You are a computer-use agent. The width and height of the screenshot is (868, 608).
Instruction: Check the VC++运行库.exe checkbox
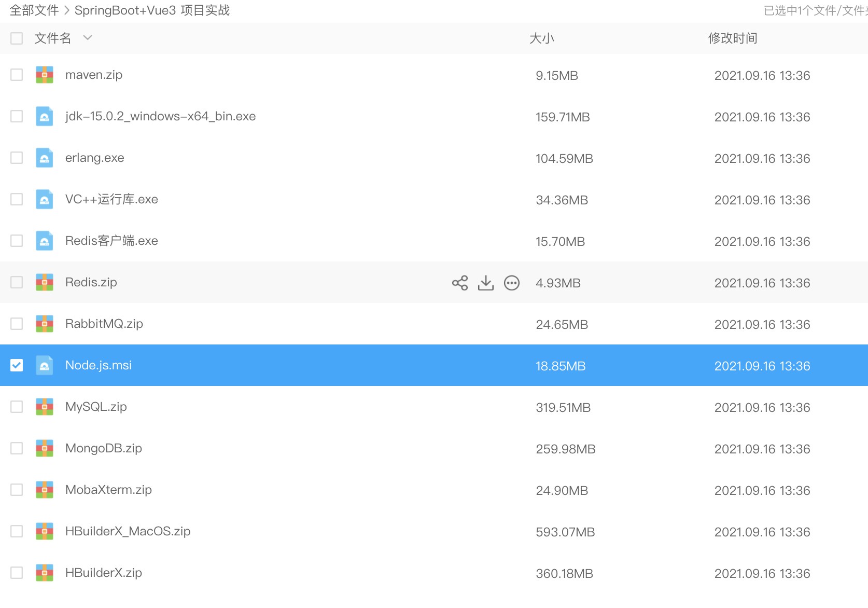(17, 199)
